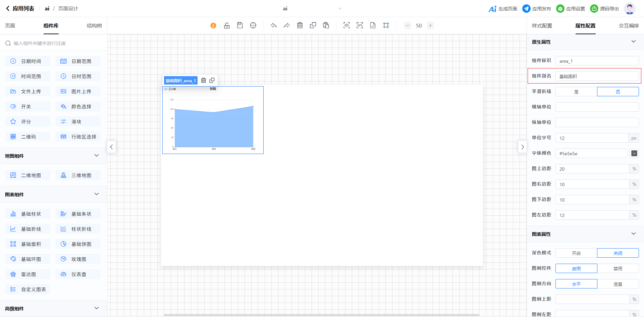Set 平滑折线 to 是
This screenshot has height=317, width=644.
(x=576, y=92)
